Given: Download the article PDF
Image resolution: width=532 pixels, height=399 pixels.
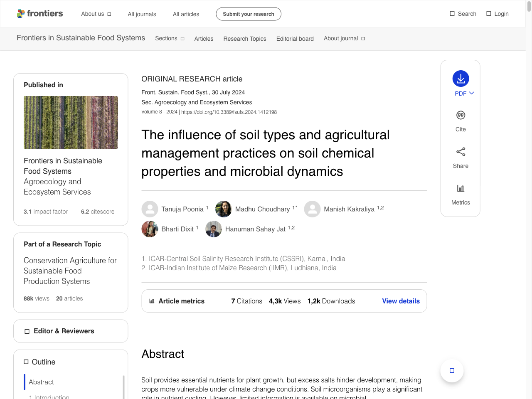Looking at the screenshot, I should tap(460, 79).
